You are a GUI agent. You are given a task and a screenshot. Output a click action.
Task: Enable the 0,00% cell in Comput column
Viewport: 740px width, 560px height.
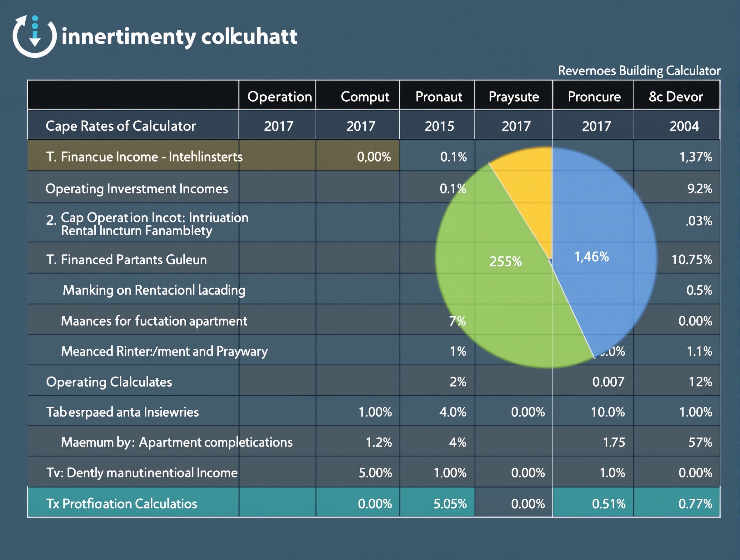tap(374, 157)
